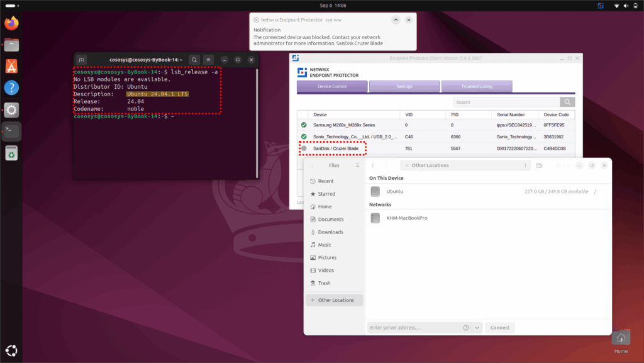This screenshot has width=644, height=363.
Task: Click the Endpoint Protector search magnifier button
Action: [567, 103]
